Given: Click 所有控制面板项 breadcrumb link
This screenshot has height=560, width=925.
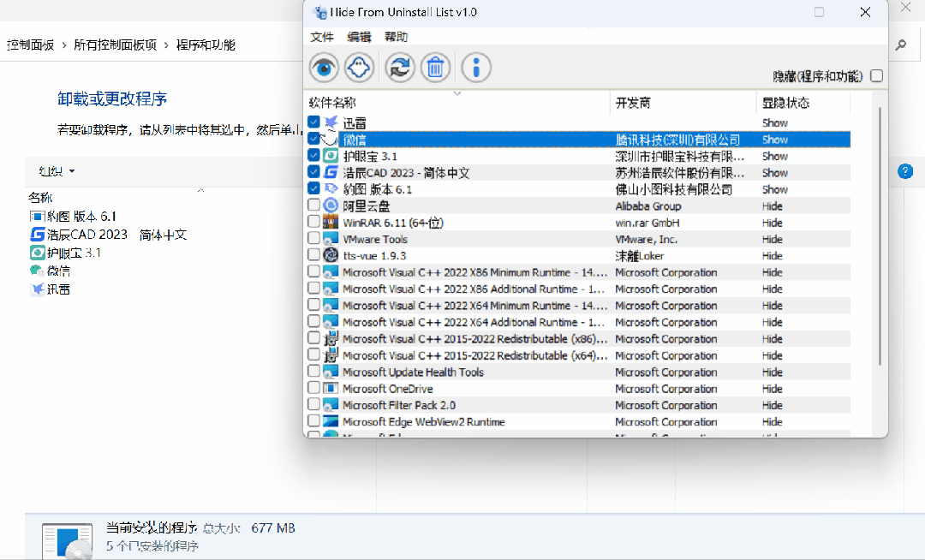Looking at the screenshot, I should (115, 45).
